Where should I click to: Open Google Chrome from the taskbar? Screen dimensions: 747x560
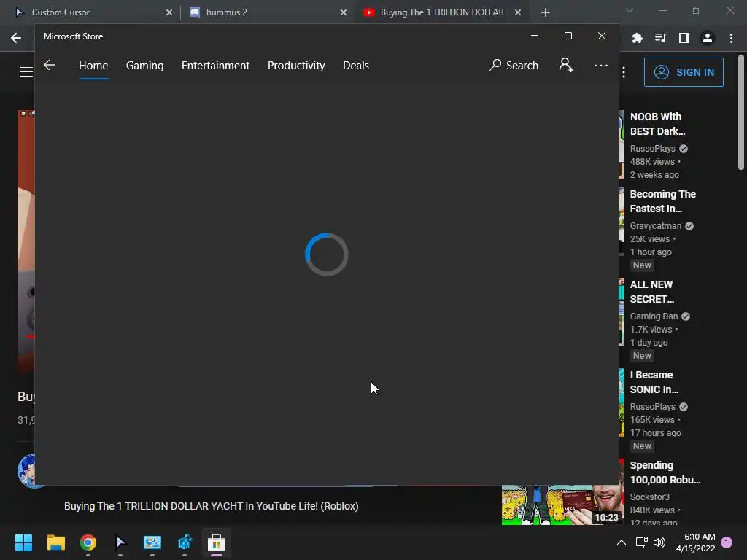pos(88,542)
